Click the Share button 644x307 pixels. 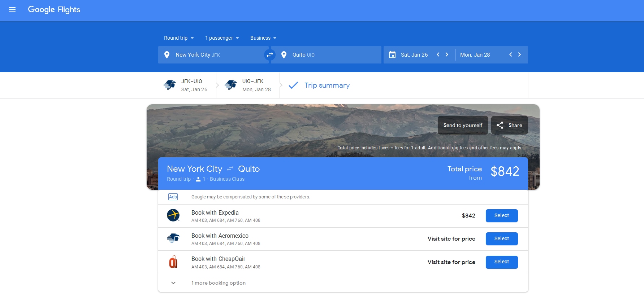(510, 125)
